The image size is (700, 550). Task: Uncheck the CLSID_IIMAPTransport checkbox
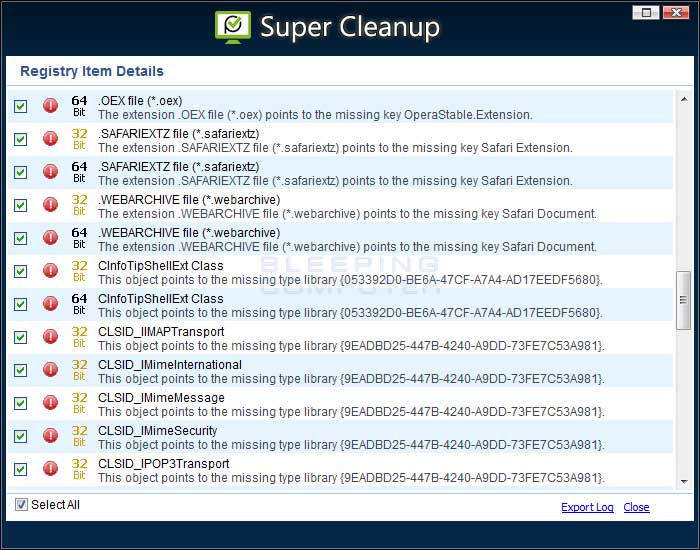point(21,338)
